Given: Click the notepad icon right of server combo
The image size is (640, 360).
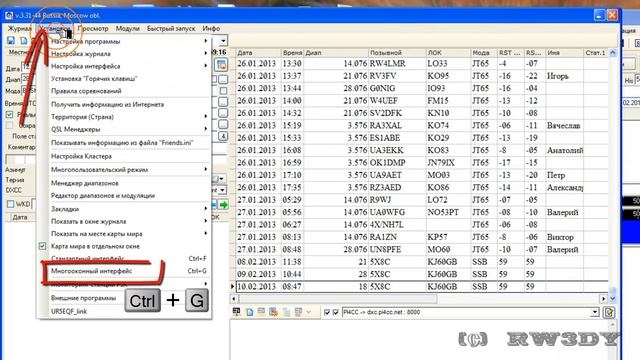Looking at the screenshot, I should click(609, 313).
